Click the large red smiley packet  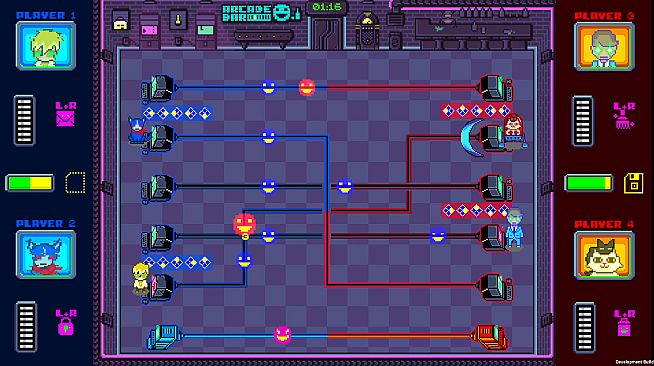click(245, 224)
